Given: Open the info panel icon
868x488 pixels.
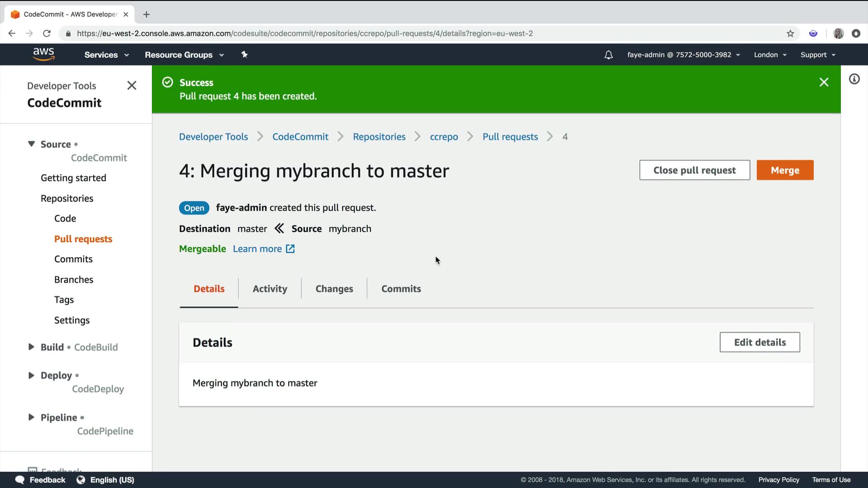Looking at the screenshot, I should pyautogui.click(x=854, y=79).
